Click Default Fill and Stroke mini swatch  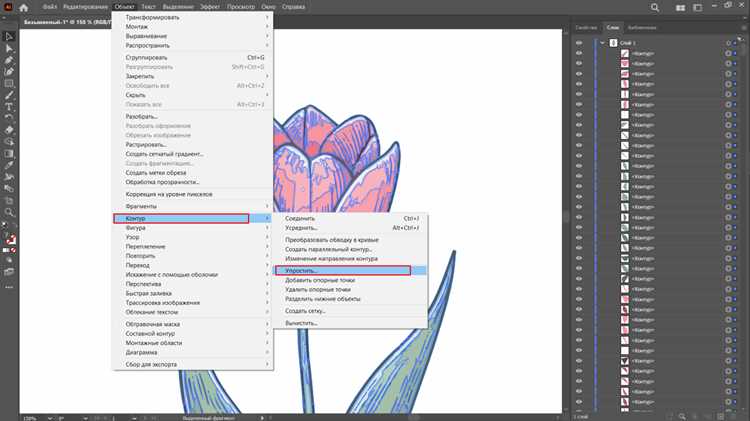click(x=5, y=224)
